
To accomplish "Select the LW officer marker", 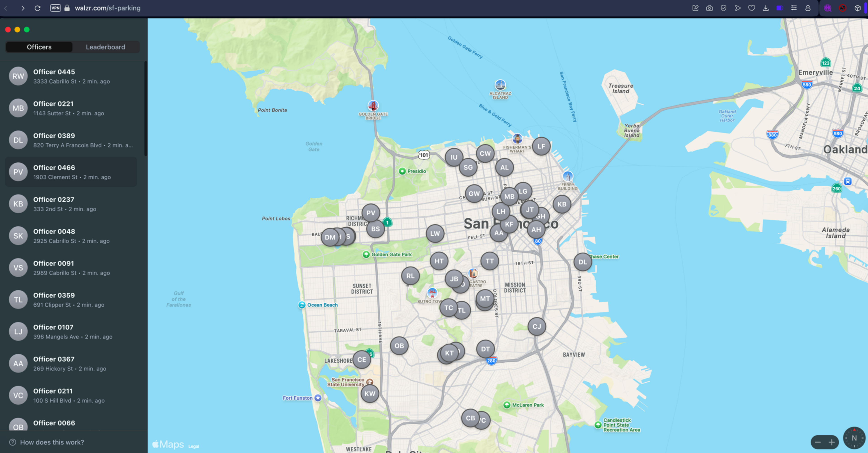I will pos(435,234).
